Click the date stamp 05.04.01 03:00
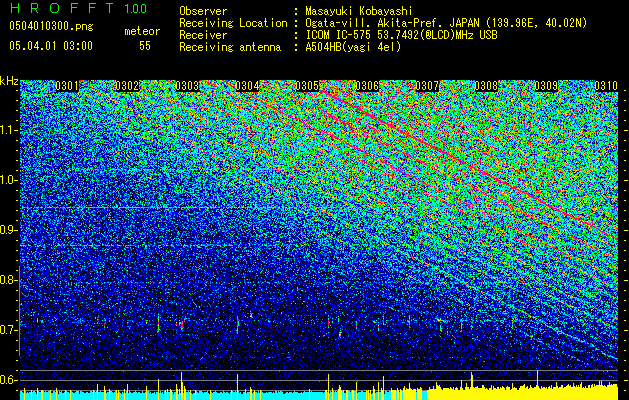 coord(51,46)
